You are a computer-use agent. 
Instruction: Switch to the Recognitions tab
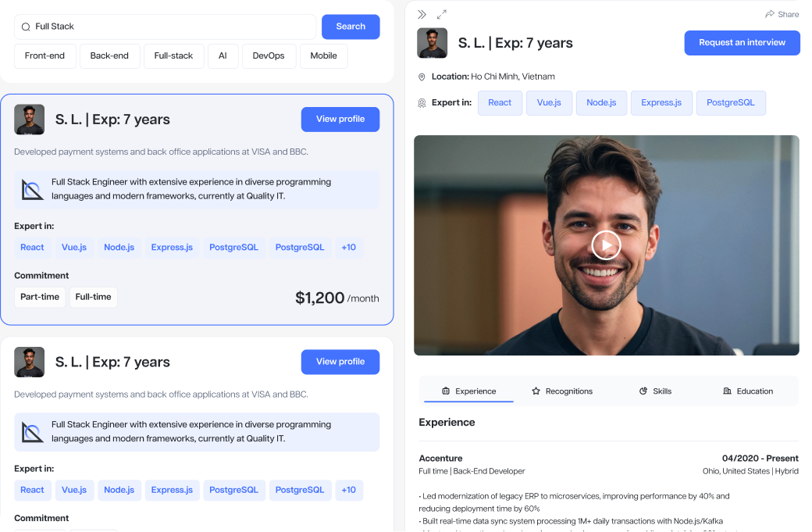click(562, 391)
